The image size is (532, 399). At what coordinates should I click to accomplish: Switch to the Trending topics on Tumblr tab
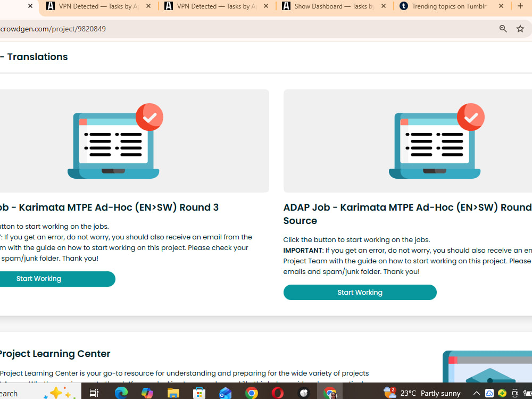coord(448,6)
